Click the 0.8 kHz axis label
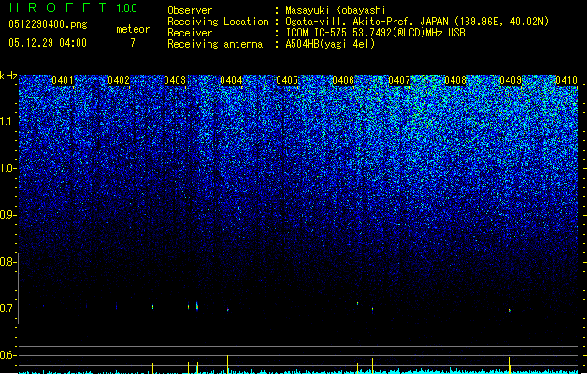 pos(7,262)
